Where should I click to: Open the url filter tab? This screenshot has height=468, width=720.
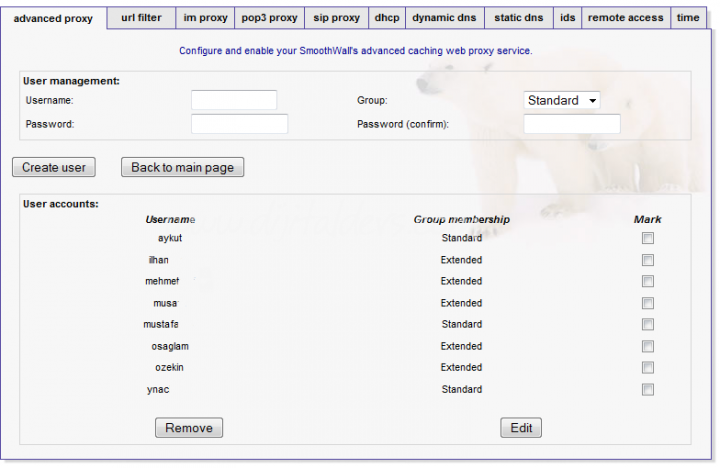tap(141, 18)
